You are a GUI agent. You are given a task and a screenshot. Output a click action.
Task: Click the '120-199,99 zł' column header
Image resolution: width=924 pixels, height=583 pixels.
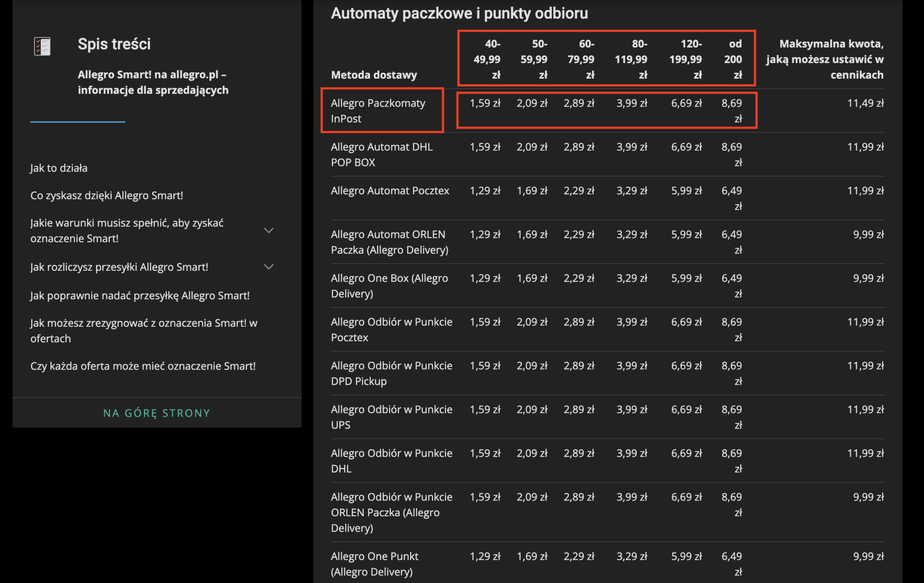pyautogui.click(x=685, y=59)
